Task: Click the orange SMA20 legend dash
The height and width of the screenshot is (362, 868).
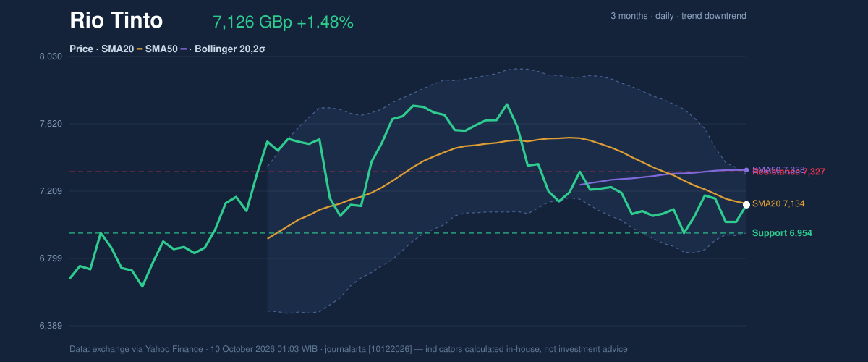Action: coord(140,49)
